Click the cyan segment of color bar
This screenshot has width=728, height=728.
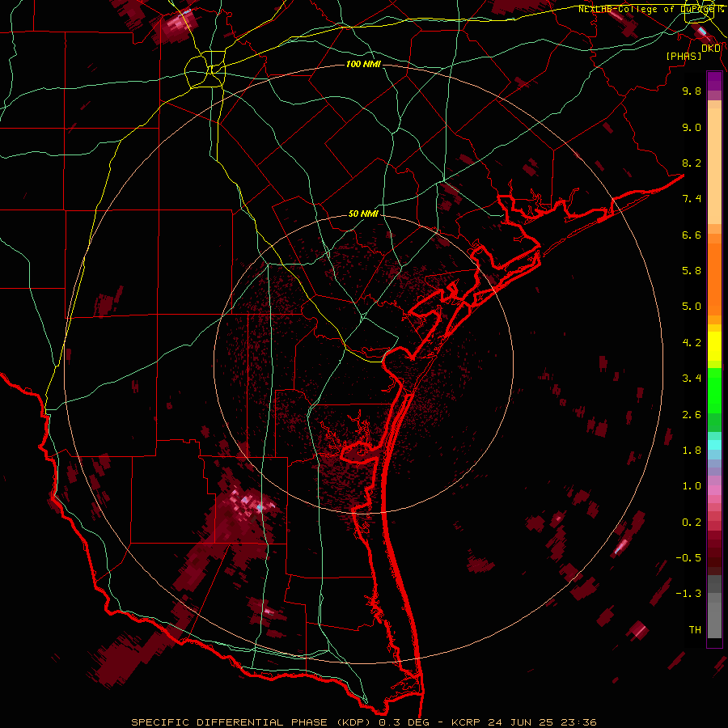coord(714,445)
